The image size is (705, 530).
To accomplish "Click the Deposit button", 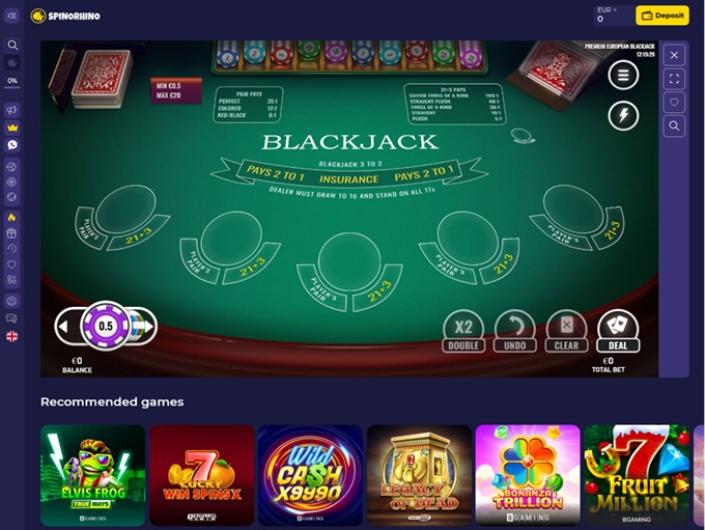I will click(x=662, y=15).
